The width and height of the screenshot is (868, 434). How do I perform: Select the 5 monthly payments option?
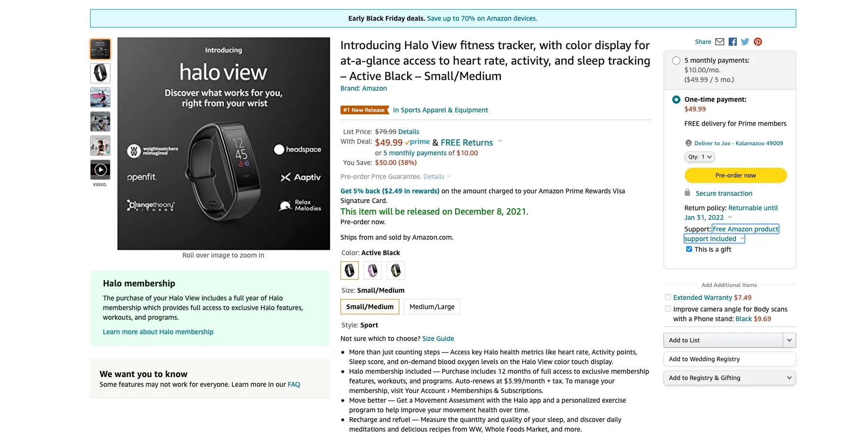676,60
